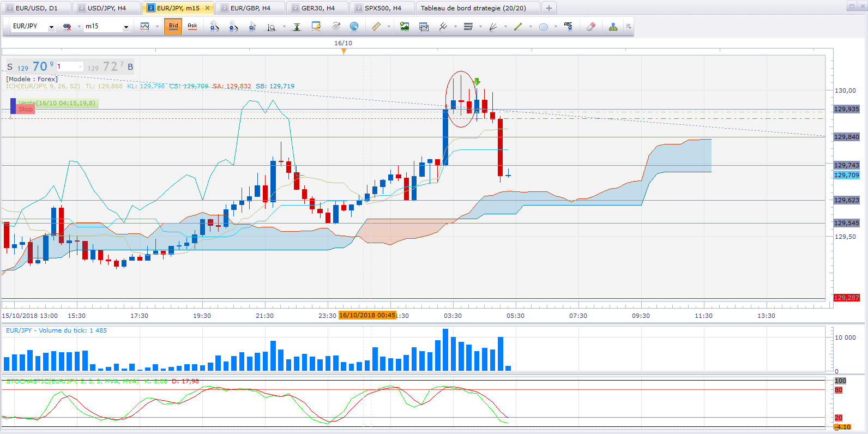Screen dimensions: 868x434
Task: Select the Fibonacci retracement lines tool
Action: click(468, 26)
